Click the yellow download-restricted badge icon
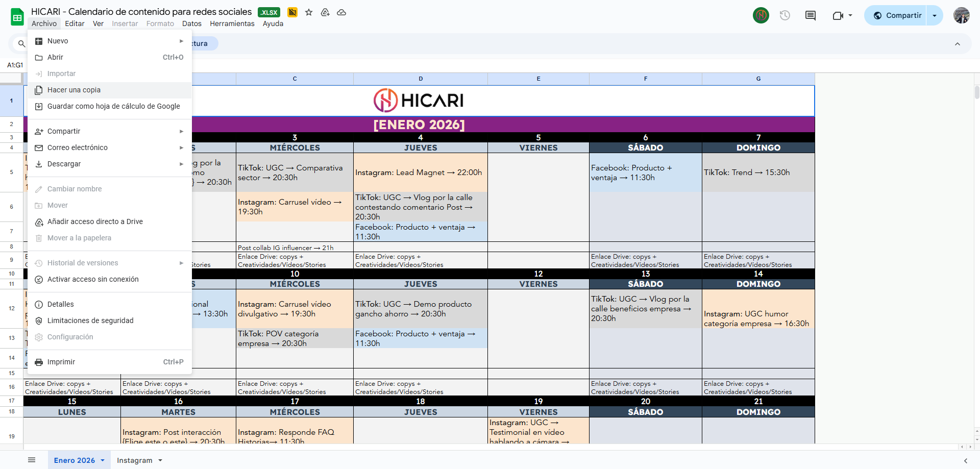 tap(292, 12)
